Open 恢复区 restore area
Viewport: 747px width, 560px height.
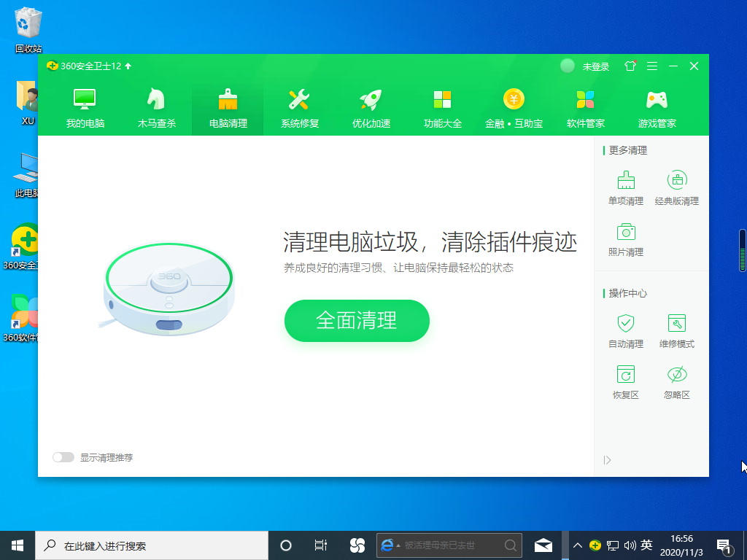click(x=625, y=382)
